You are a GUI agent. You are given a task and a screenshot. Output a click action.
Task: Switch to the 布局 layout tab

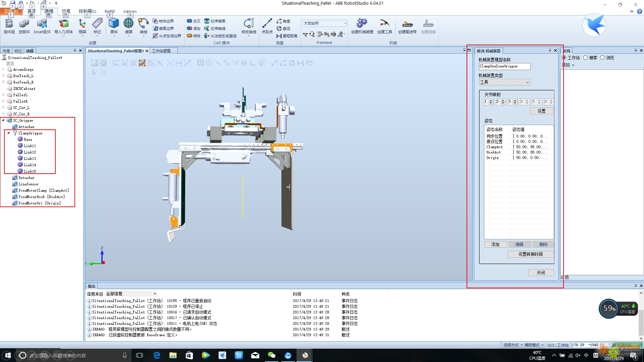coord(6,51)
